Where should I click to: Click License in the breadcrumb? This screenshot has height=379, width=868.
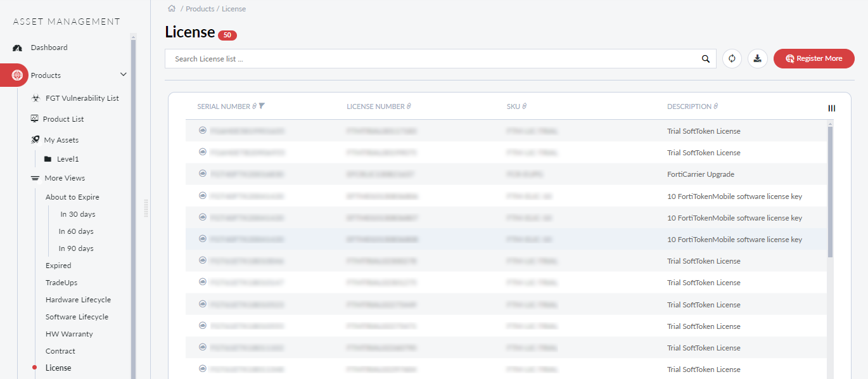[x=234, y=9]
